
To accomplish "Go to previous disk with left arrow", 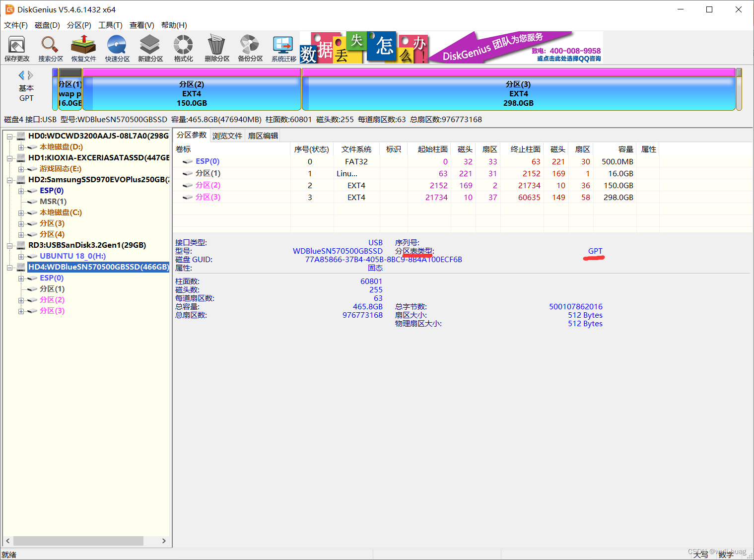I will [21, 75].
